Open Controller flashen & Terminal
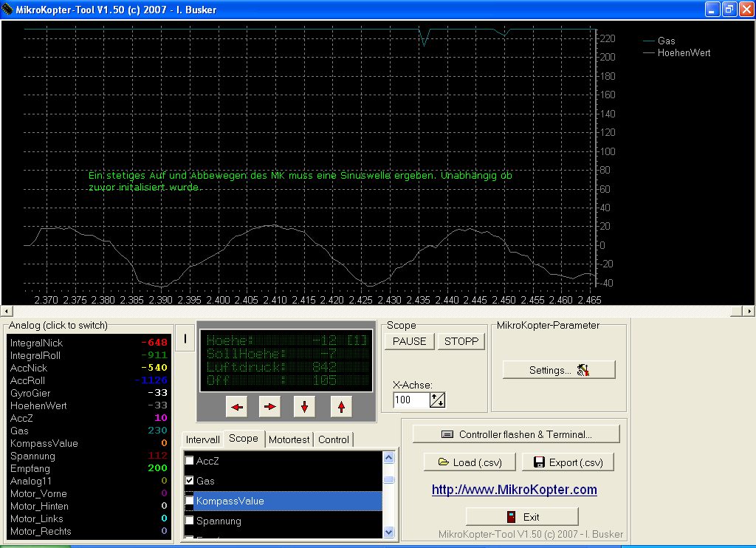 pos(516,434)
